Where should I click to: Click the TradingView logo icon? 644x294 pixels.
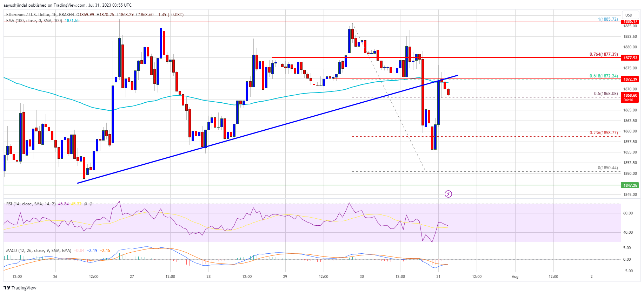click(7, 288)
